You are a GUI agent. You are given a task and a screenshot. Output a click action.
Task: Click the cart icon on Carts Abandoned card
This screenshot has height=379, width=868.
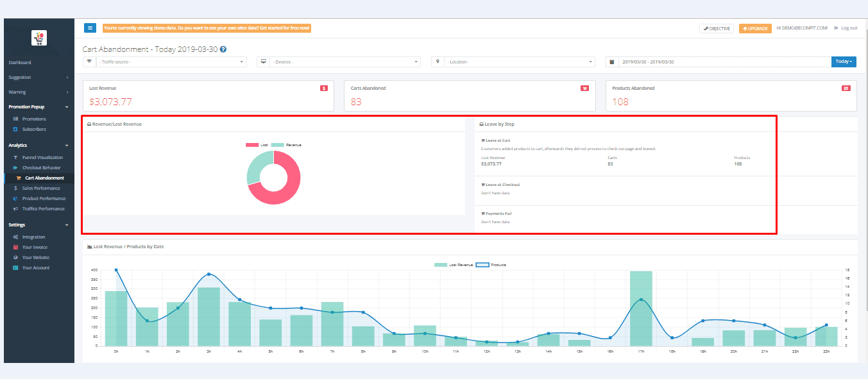584,88
